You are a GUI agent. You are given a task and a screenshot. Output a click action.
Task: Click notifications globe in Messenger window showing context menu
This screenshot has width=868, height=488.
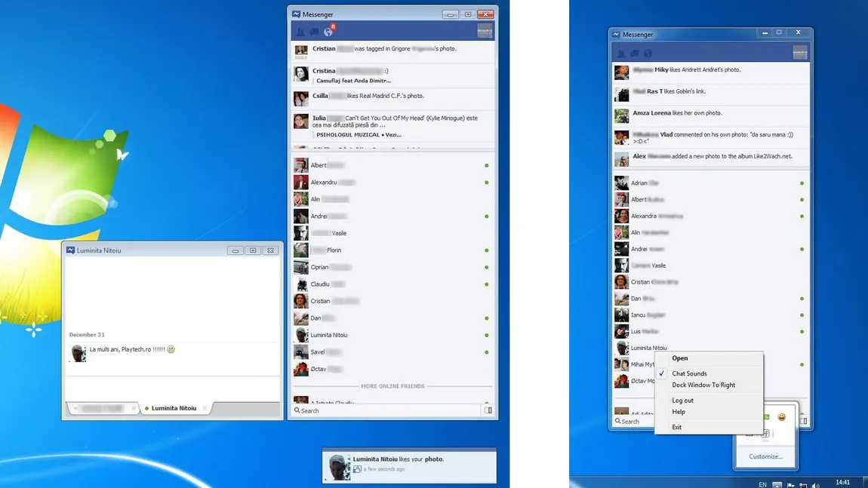point(648,54)
